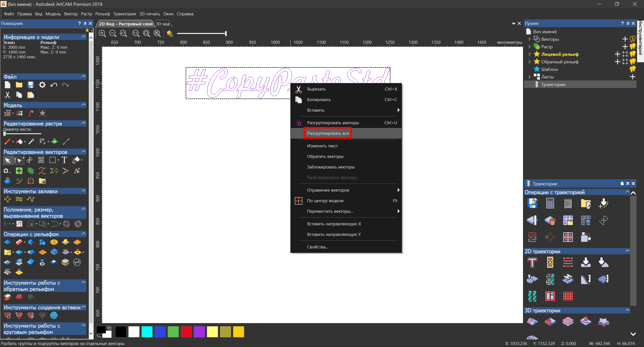Open Свойства... from the context menu
The height and width of the screenshot is (347, 644).
(317, 247)
